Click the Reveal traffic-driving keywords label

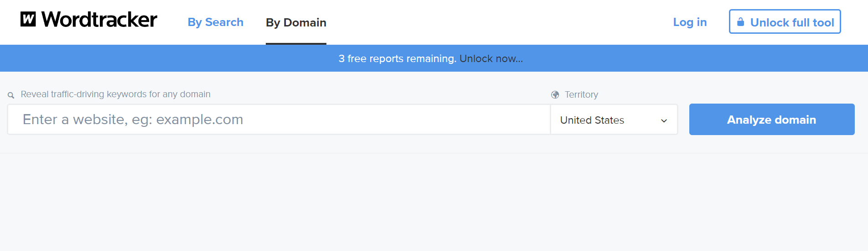tap(115, 94)
